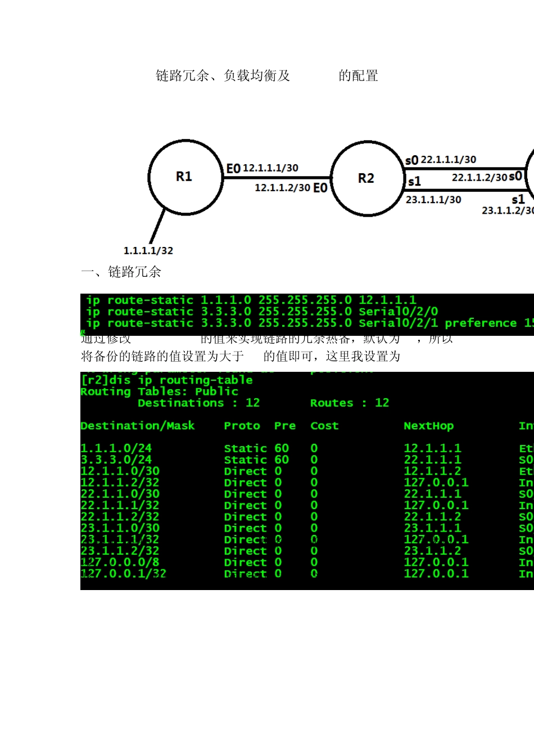
Task: Click Static 60 in the 1.1.1.0/24 row
Action: coord(256,448)
